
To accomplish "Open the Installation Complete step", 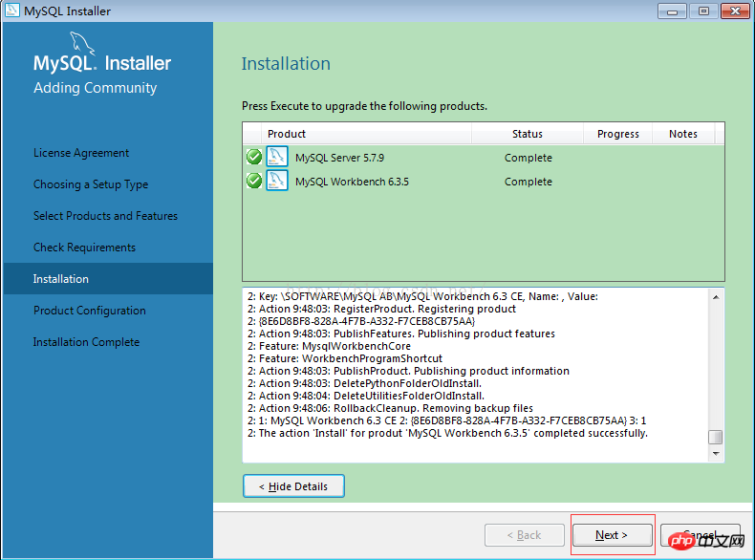I will pos(86,342).
